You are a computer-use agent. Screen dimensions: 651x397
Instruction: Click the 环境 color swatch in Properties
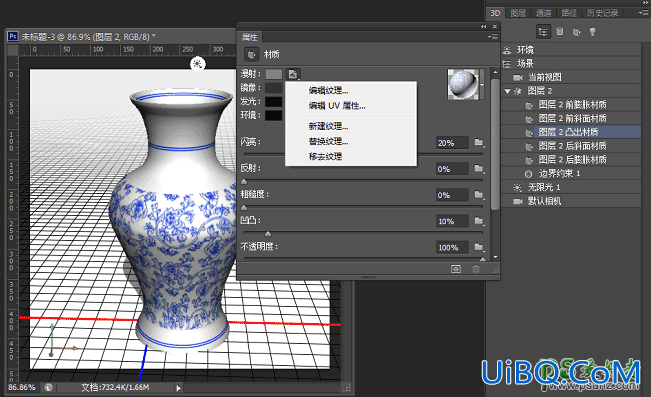tap(274, 115)
